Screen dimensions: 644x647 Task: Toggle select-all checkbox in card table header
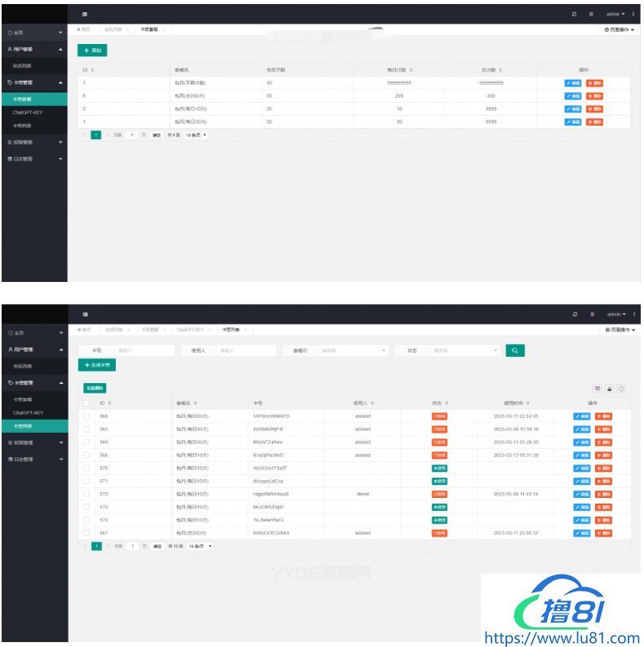click(86, 403)
